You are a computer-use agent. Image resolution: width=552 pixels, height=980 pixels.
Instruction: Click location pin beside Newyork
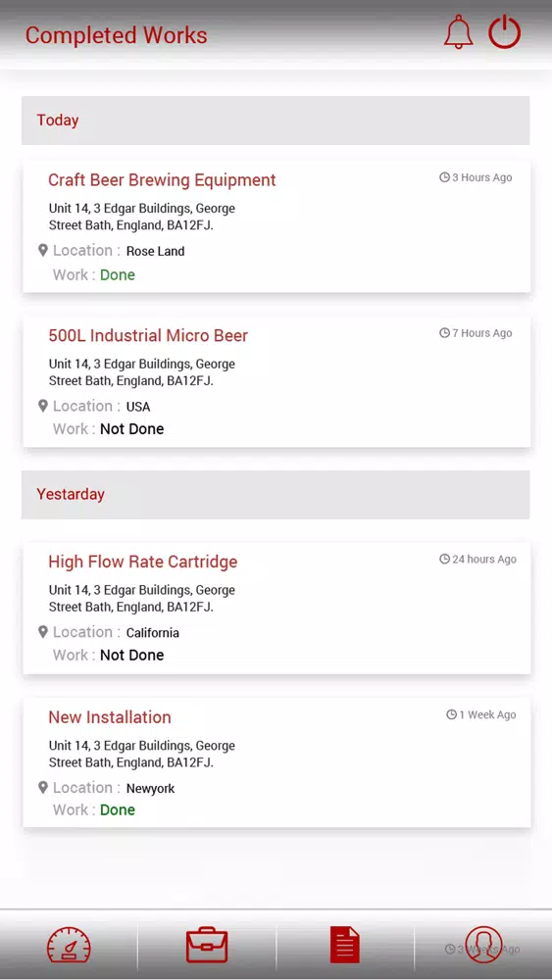coord(42,788)
